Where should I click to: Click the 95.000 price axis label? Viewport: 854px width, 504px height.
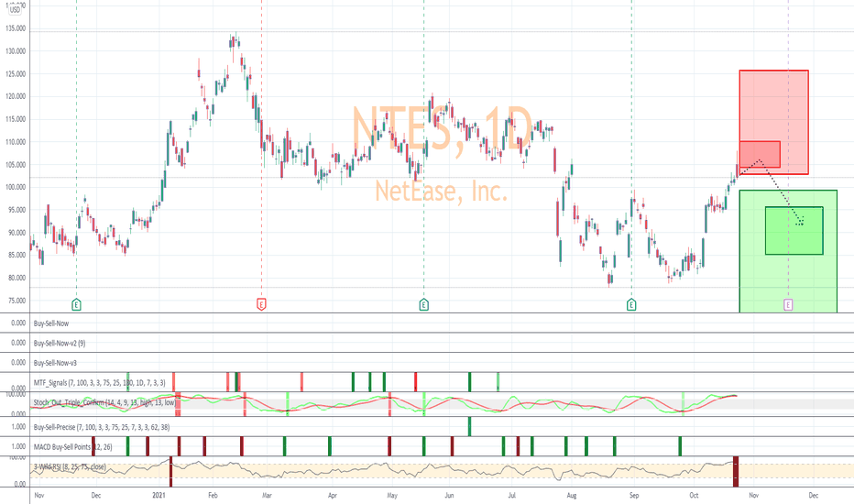click(16, 210)
